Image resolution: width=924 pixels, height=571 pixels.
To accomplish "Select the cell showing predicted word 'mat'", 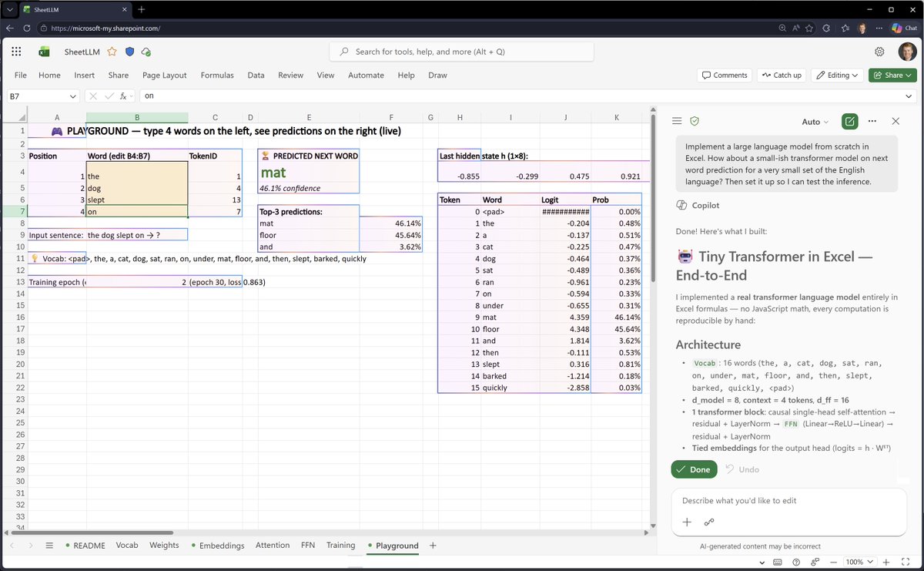I will pos(309,173).
